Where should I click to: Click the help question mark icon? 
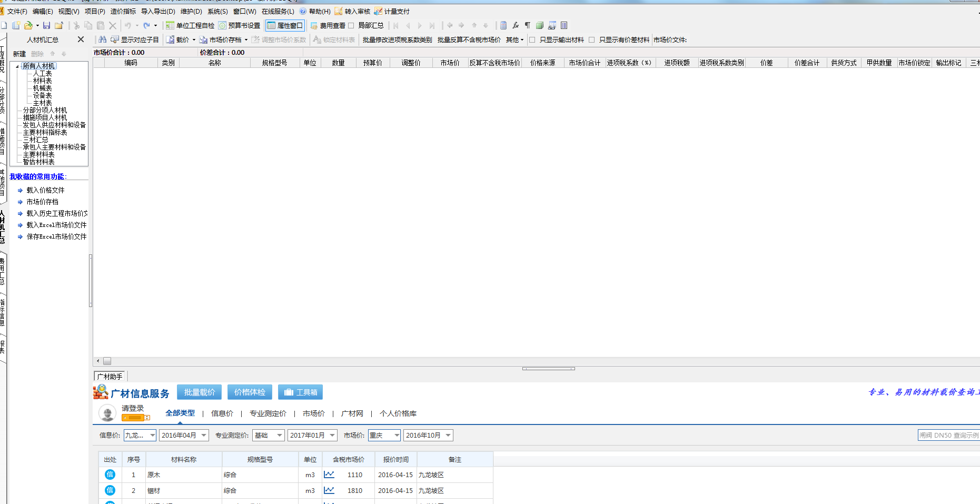(x=303, y=11)
